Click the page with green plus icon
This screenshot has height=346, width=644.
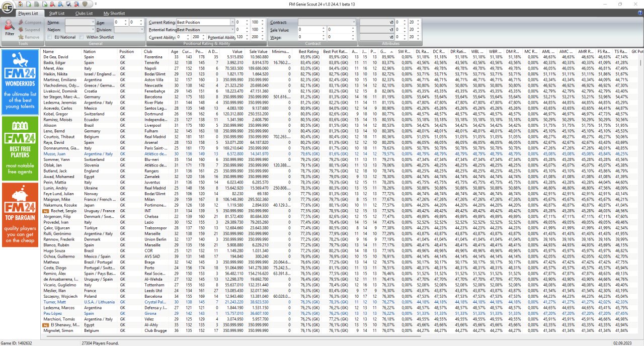tap(29, 4)
